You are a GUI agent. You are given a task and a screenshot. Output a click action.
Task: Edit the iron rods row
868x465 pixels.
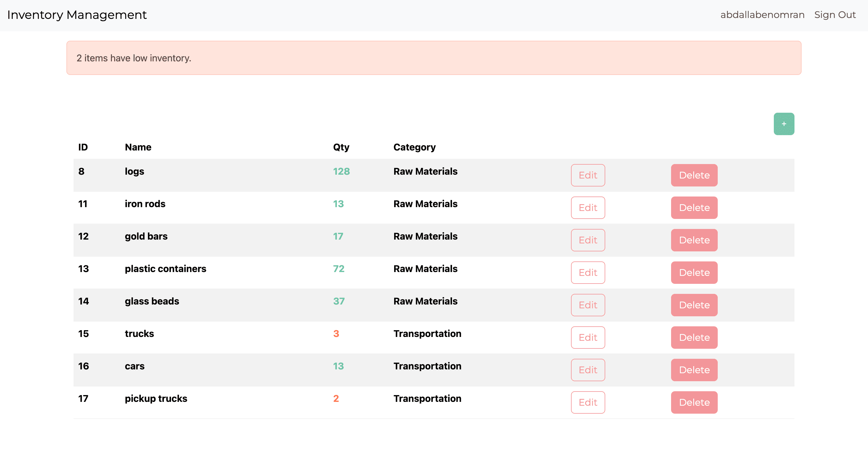pyautogui.click(x=588, y=207)
